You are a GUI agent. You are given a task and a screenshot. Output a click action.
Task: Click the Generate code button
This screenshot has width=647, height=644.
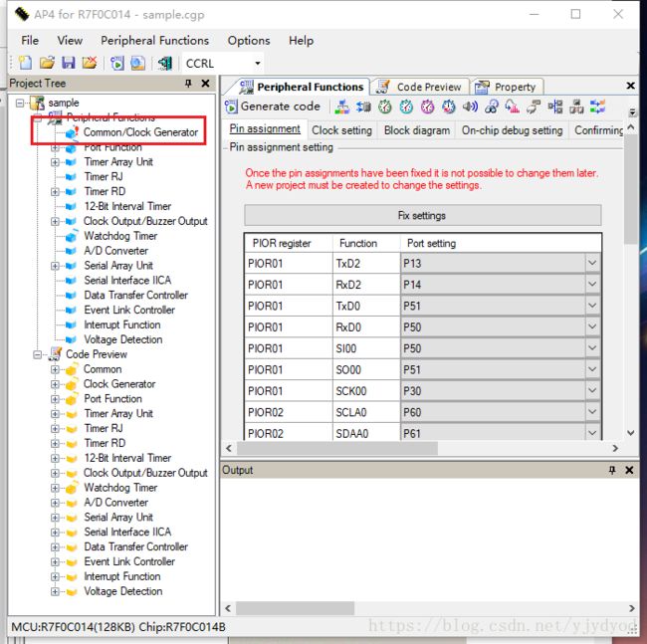coord(273,107)
